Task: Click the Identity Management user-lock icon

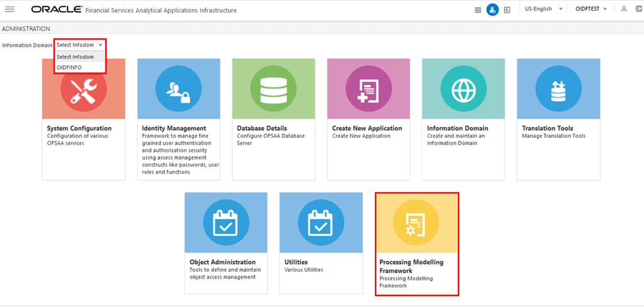Action: 178,89
